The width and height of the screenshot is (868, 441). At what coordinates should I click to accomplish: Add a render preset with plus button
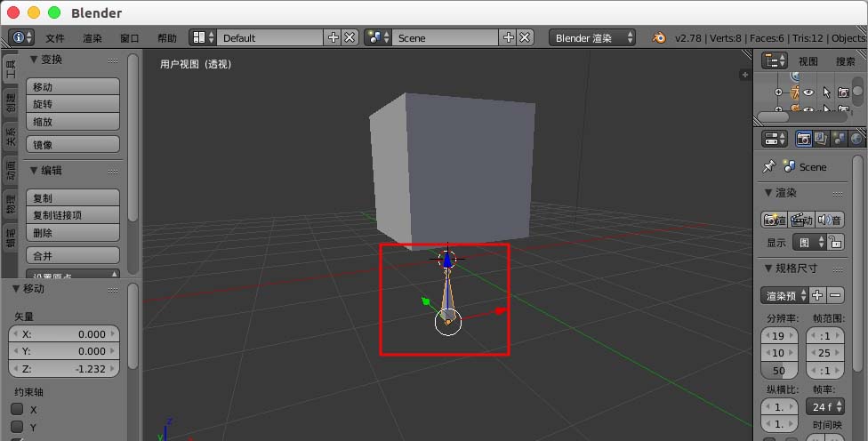pos(817,295)
